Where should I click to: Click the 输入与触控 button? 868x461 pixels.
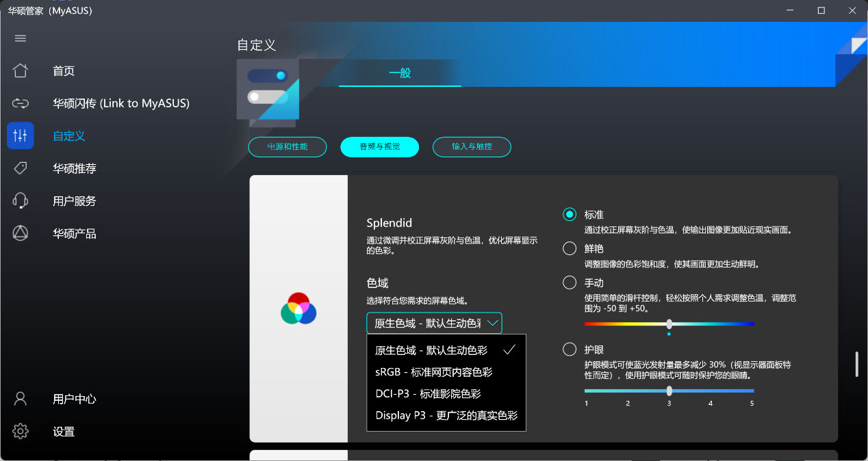click(472, 147)
